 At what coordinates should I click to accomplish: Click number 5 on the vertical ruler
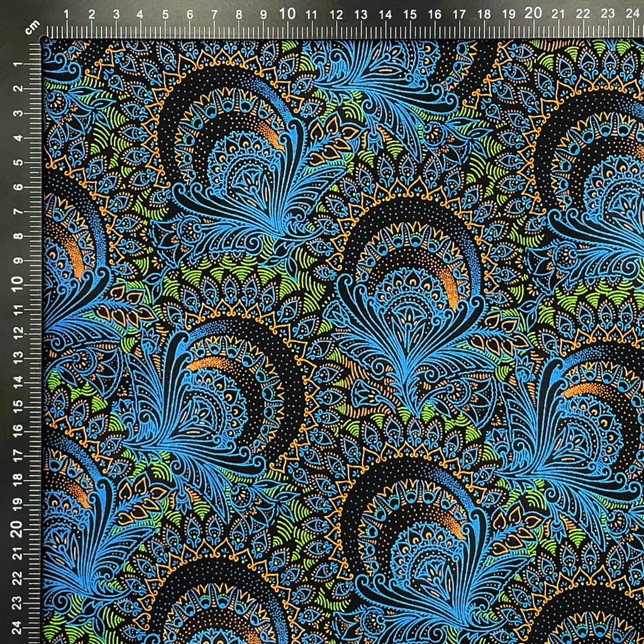point(18,163)
